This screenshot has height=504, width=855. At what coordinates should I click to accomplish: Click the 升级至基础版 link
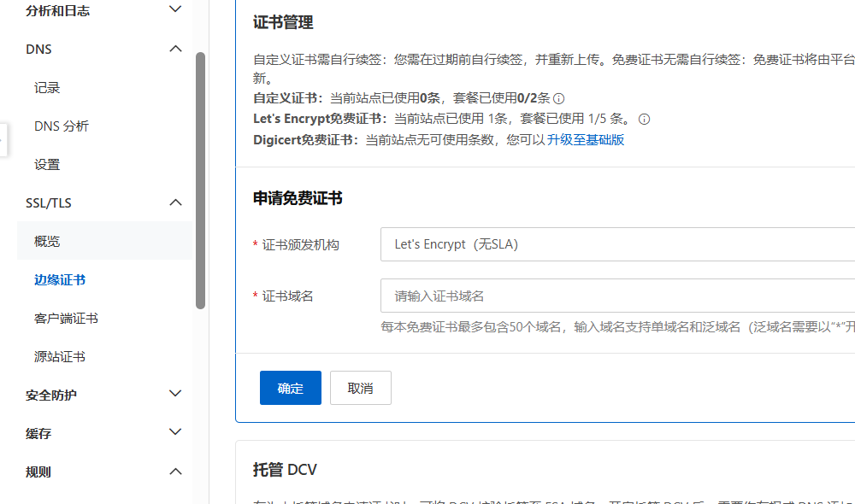[x=586, y=140]
